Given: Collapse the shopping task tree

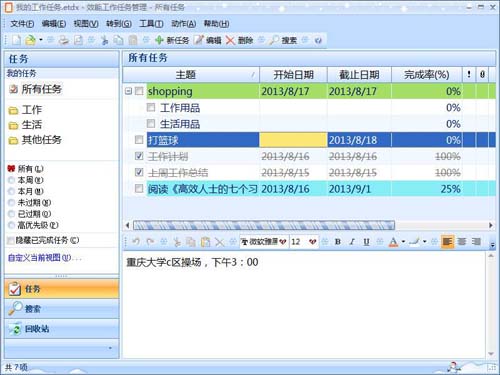Looking at the screenshot, I should pos(128,91).
